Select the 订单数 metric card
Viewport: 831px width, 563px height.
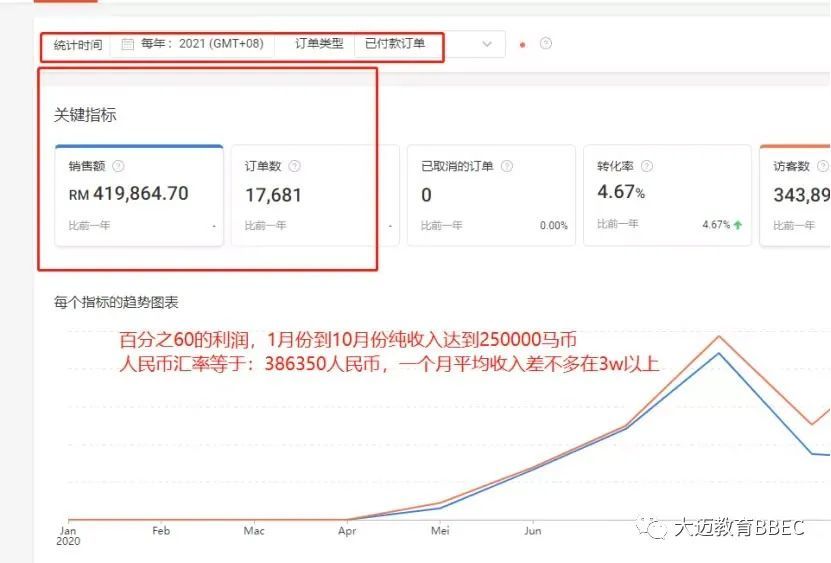(315, 195)
